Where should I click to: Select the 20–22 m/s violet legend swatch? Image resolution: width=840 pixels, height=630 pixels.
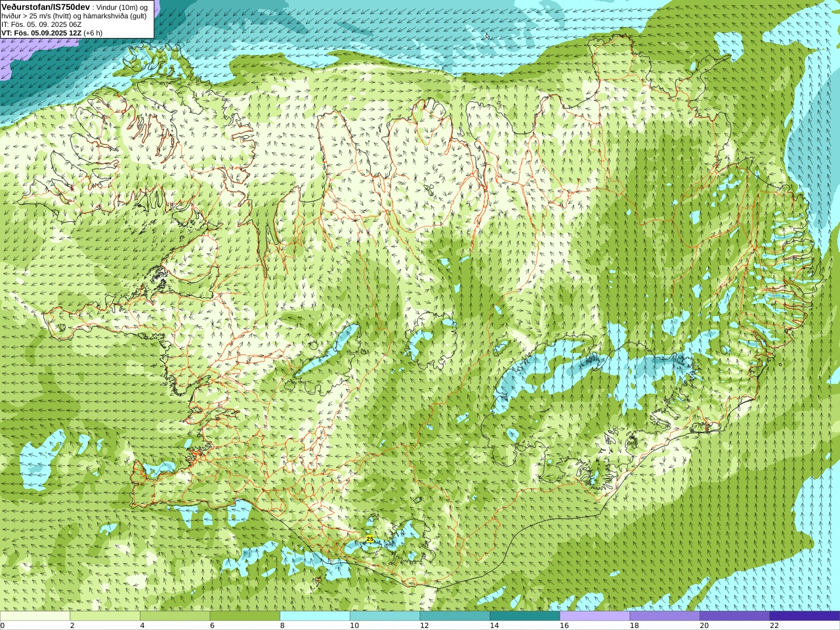click(x=734, y=616)
